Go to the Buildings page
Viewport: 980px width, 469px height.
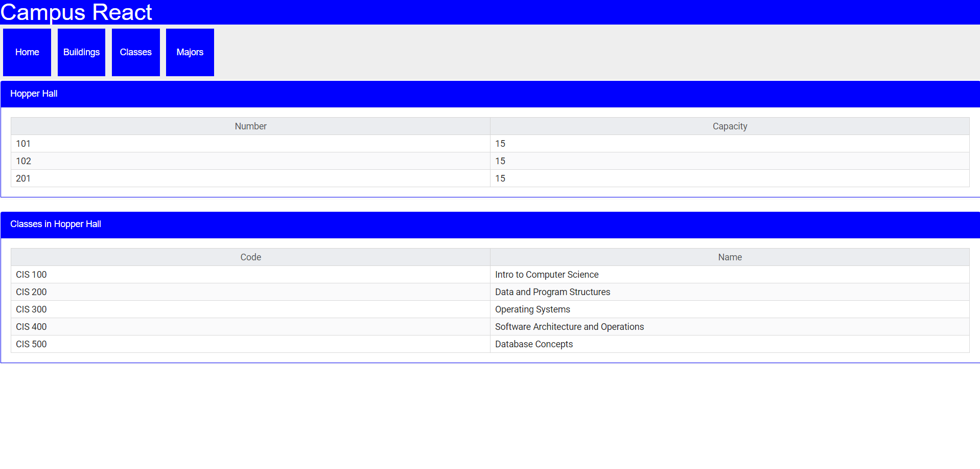pos(81,52)
